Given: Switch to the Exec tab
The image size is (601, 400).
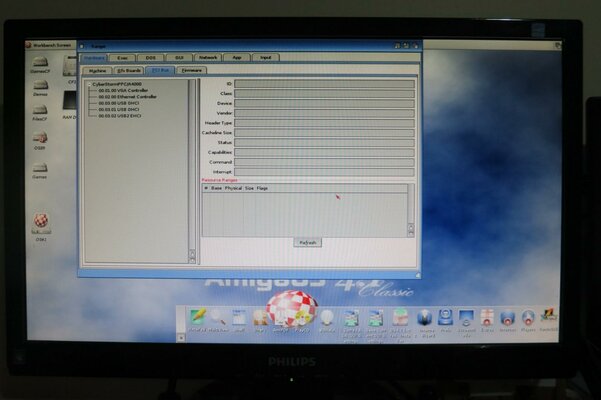Looking at the screenshot, I should point(122,58).
